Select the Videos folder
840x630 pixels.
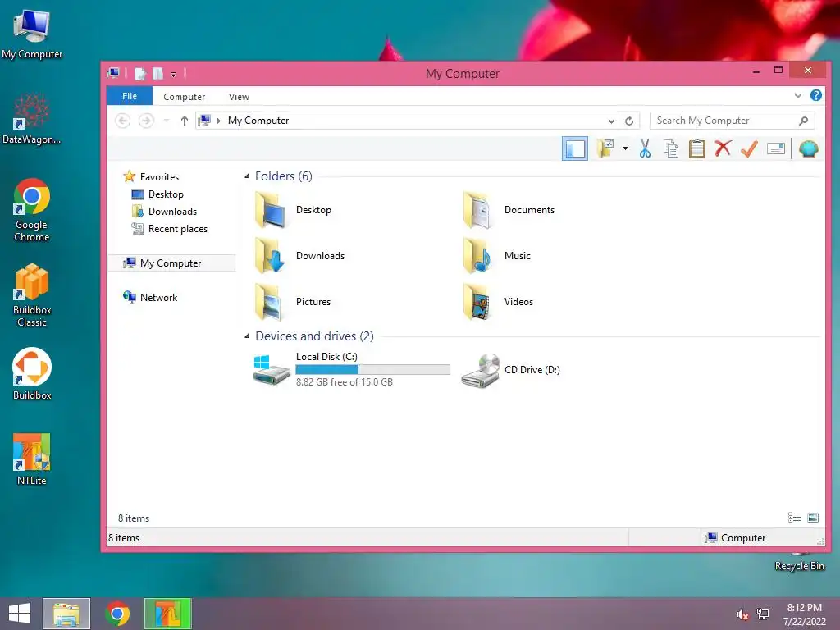click(x=498, y=302)
